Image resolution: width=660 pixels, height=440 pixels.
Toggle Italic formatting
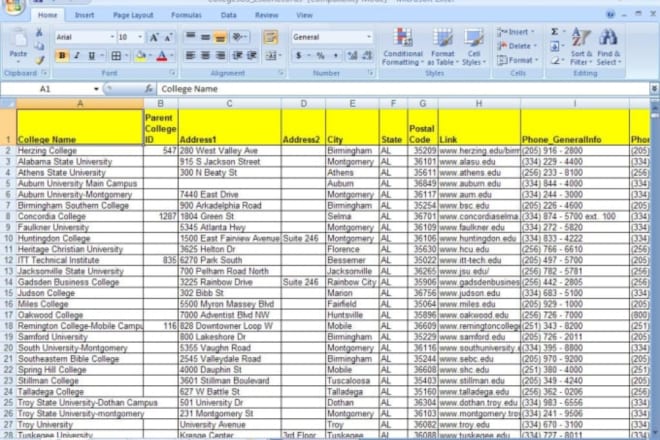[77, 56]
